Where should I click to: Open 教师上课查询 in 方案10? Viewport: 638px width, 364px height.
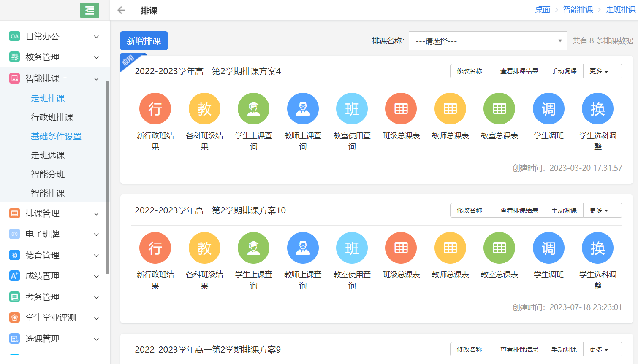click(x=303, y=248)
